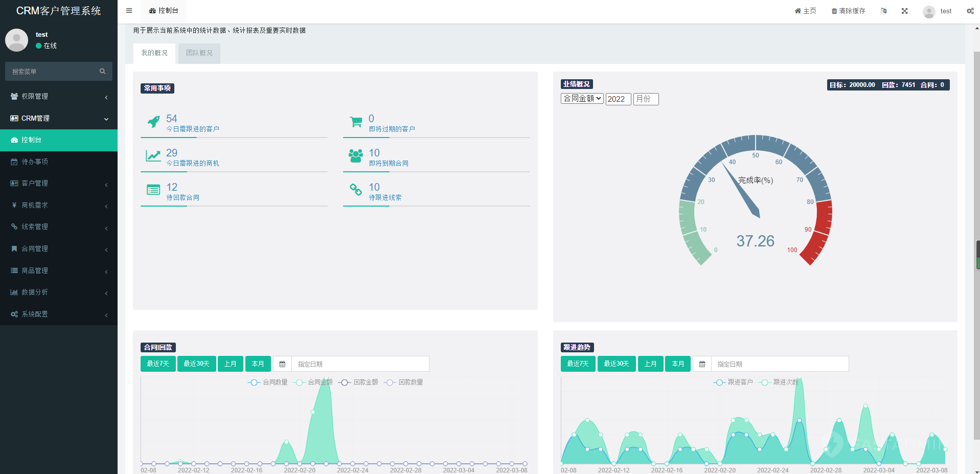The image size is (980, 474).
Task: Open the settings gears icon at top right
Action: (970, 11)
